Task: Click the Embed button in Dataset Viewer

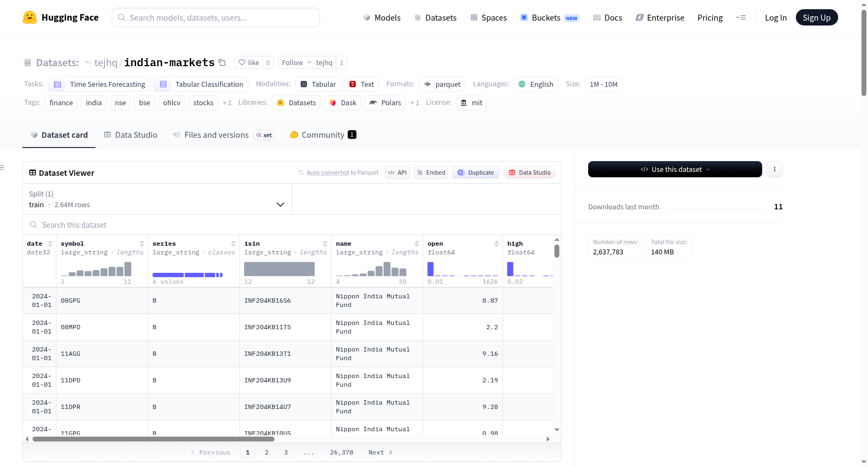Action: tap(431, 172)
